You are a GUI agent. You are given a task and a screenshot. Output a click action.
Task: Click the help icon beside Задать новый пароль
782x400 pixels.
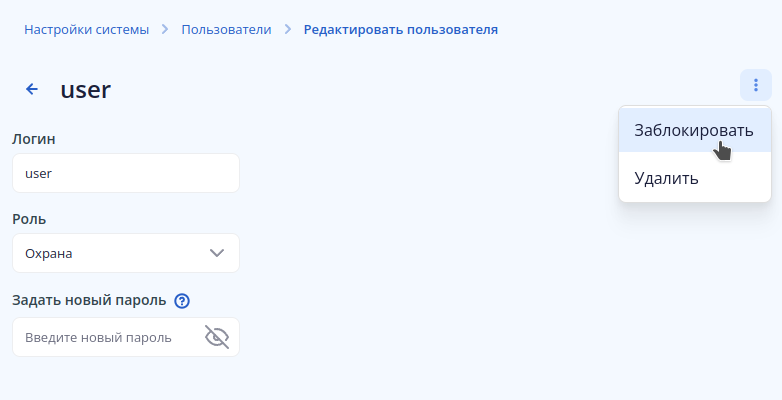(x=182, y=300)
